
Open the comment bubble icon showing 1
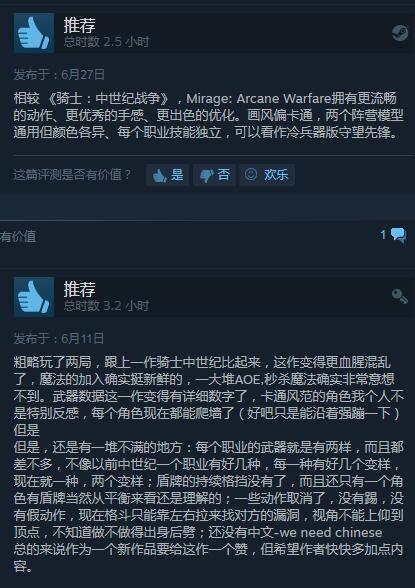398,235
